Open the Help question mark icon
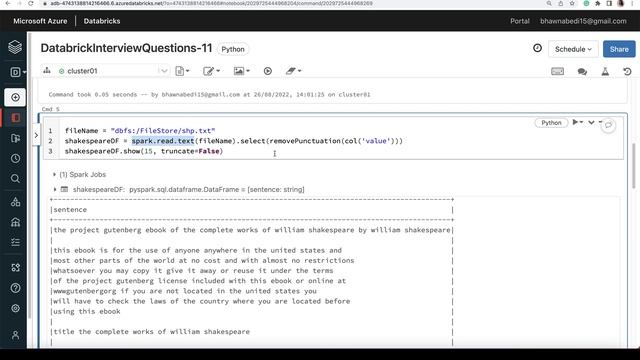The image size is (640, 360). coord(16,288)
